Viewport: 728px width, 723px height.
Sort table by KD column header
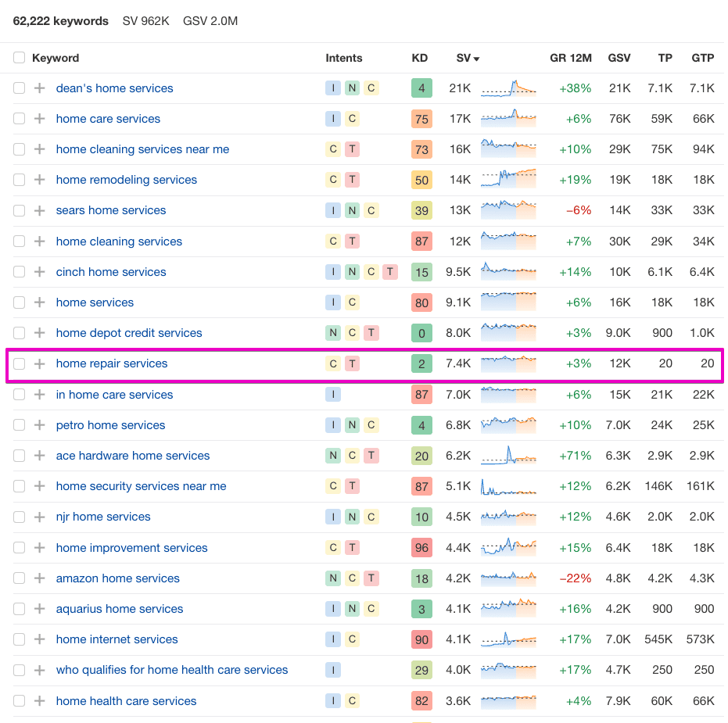coord(420,58)
